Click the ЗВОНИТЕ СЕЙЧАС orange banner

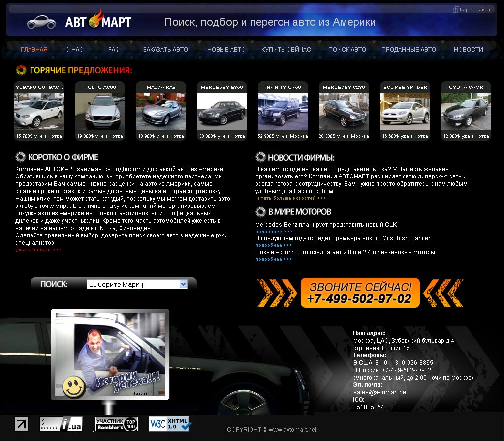coord(360,293)
